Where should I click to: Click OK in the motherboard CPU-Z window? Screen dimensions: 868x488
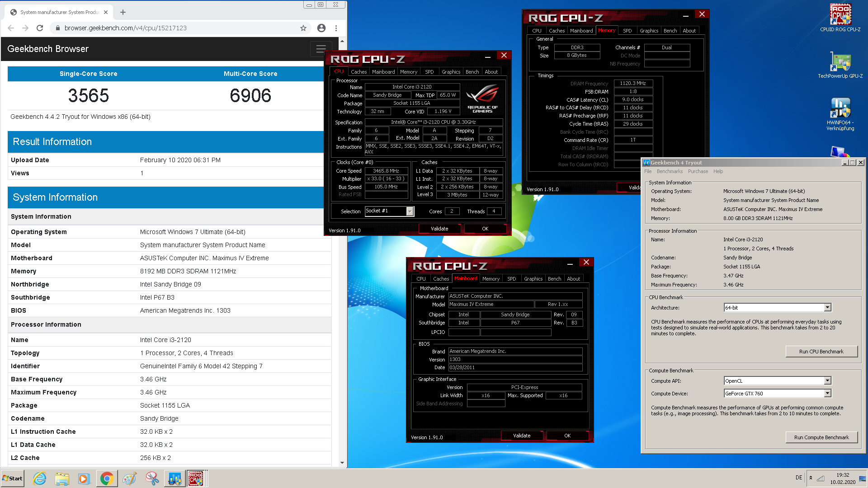[x=567, y=436]
